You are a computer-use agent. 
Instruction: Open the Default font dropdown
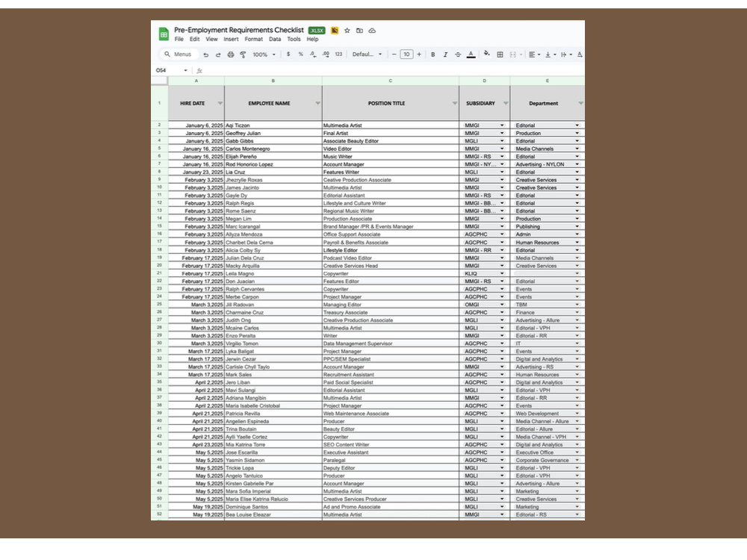[x=367, y=55]
